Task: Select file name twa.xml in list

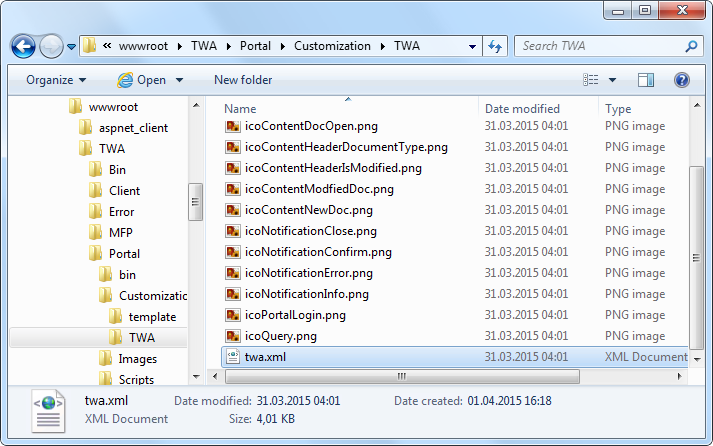Action: 265,357
